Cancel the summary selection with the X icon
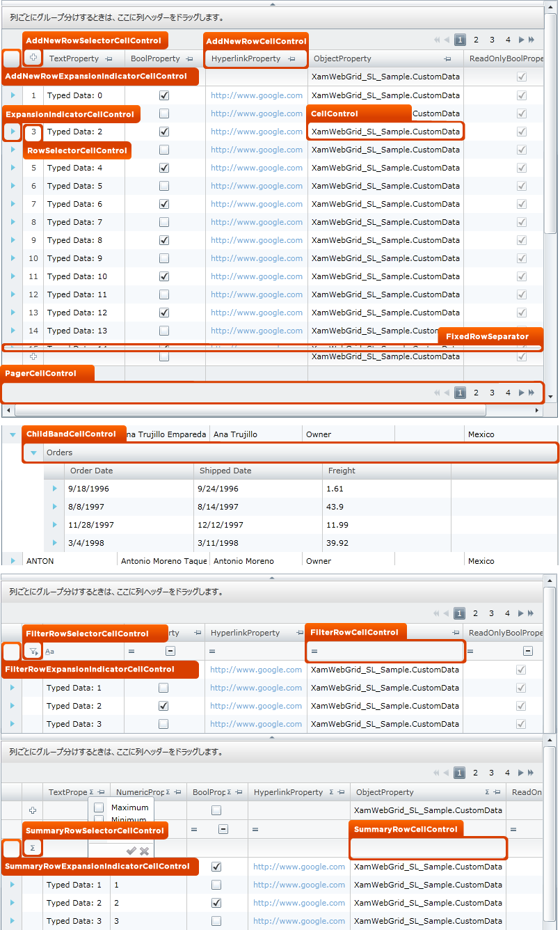This screenshot has height=930, width=560. (x=144, y=851)
